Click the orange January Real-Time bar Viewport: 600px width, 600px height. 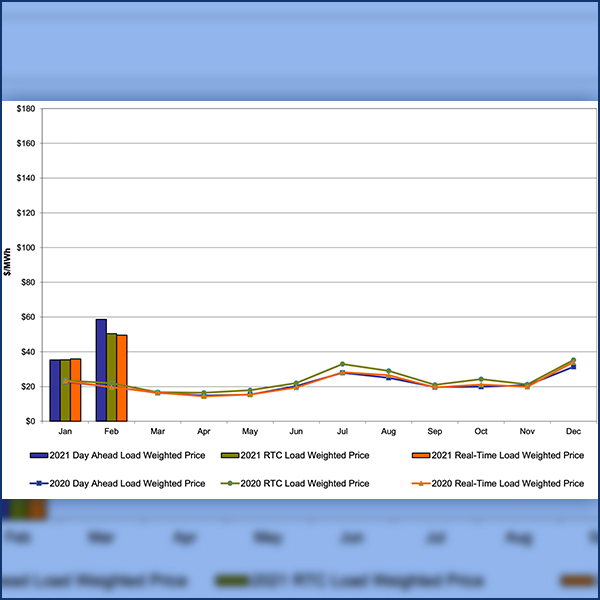[x=76, y=390]
